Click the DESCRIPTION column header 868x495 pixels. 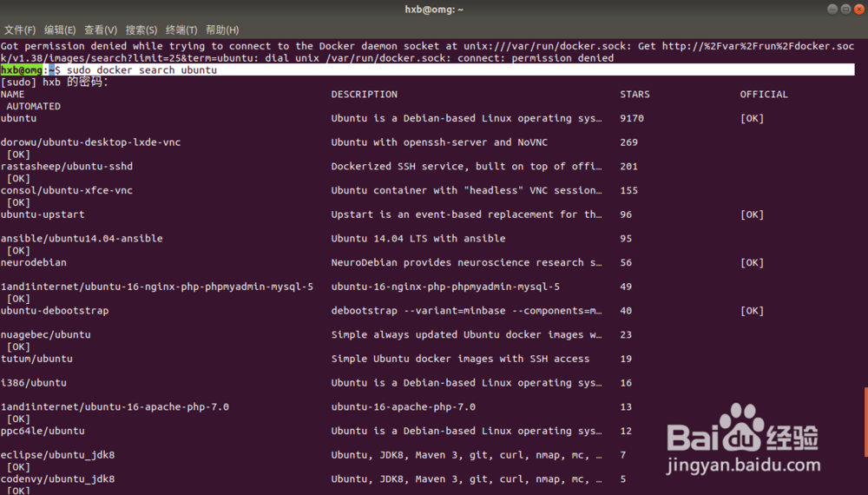pos(364,95)
